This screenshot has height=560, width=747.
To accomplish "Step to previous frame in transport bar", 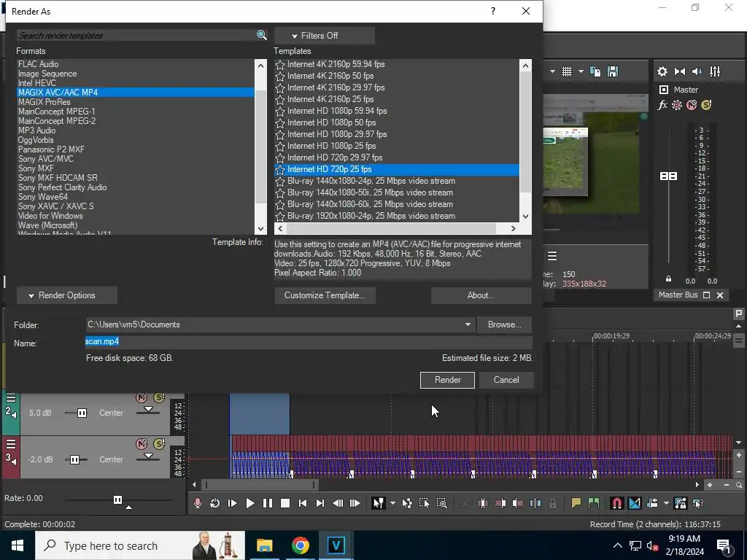I will pos(338,503).
